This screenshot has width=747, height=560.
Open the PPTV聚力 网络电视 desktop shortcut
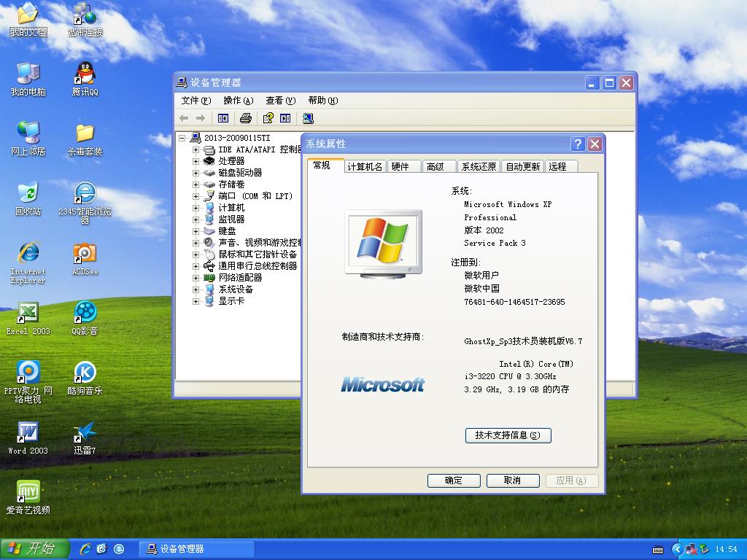(28, 382)
